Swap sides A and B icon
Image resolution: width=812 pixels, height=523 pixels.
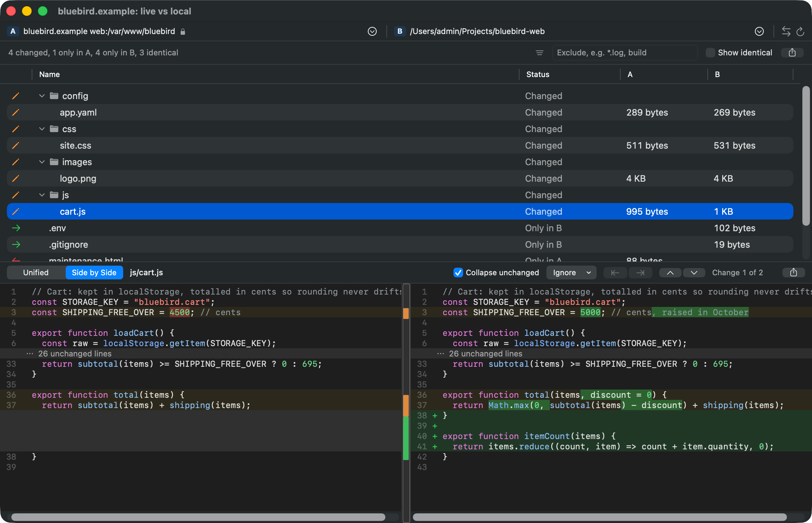[x=786, y=31]
